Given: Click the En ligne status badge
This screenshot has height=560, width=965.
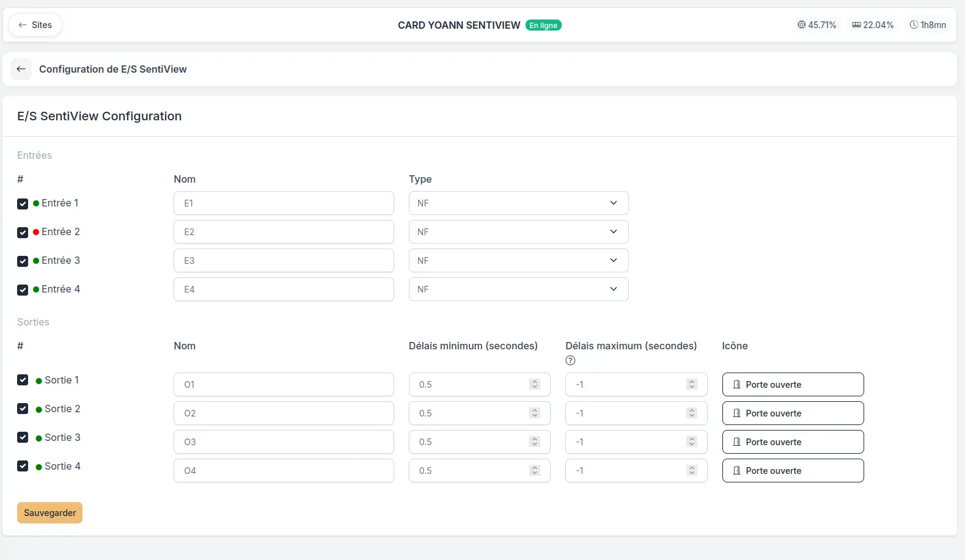Looking at the screenshot, I should tap(543, 25).
